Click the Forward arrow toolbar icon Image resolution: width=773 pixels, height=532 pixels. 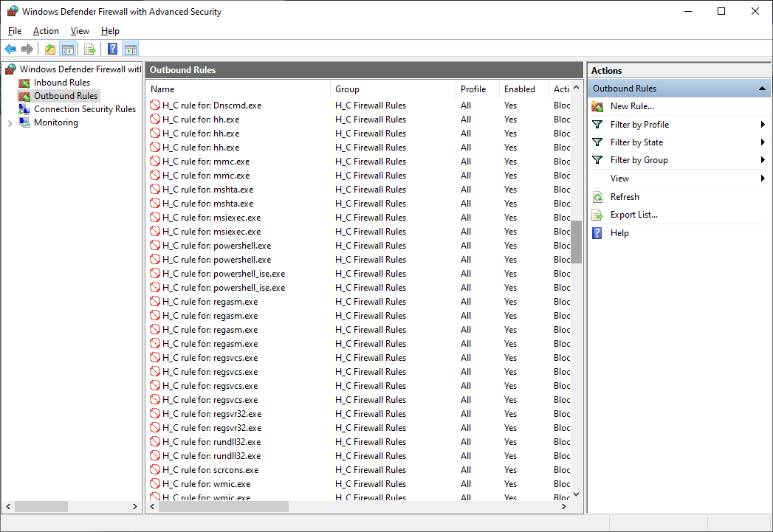click(x=27, y=49)
